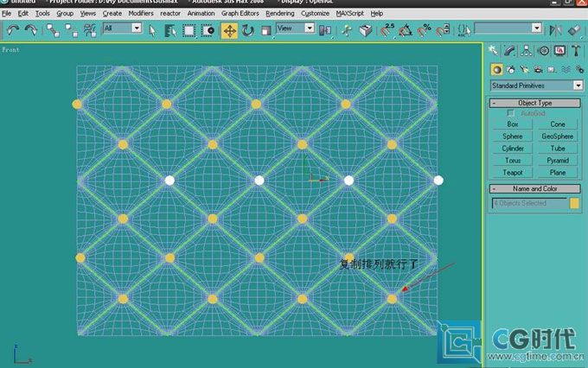Toggle Keyboard Shortcut Override icon
The width and height of the screenshot is (588, 368).
[365, 30]
